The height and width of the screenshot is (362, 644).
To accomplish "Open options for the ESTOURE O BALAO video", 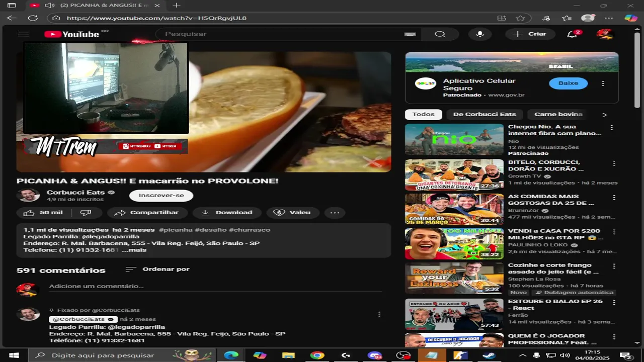I will pyautogui.click(x=614, y=303).
